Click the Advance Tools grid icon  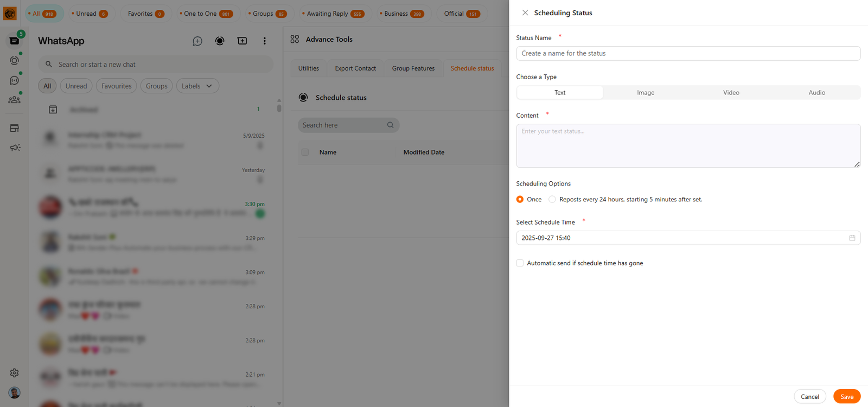click(295, 39)
